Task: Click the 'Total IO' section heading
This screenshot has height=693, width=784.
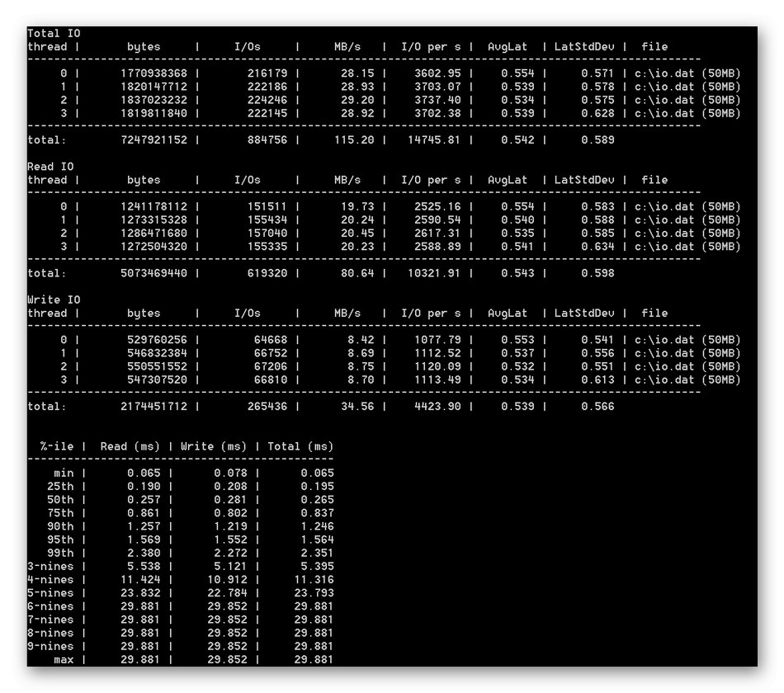Action: (x=54, y=34)
